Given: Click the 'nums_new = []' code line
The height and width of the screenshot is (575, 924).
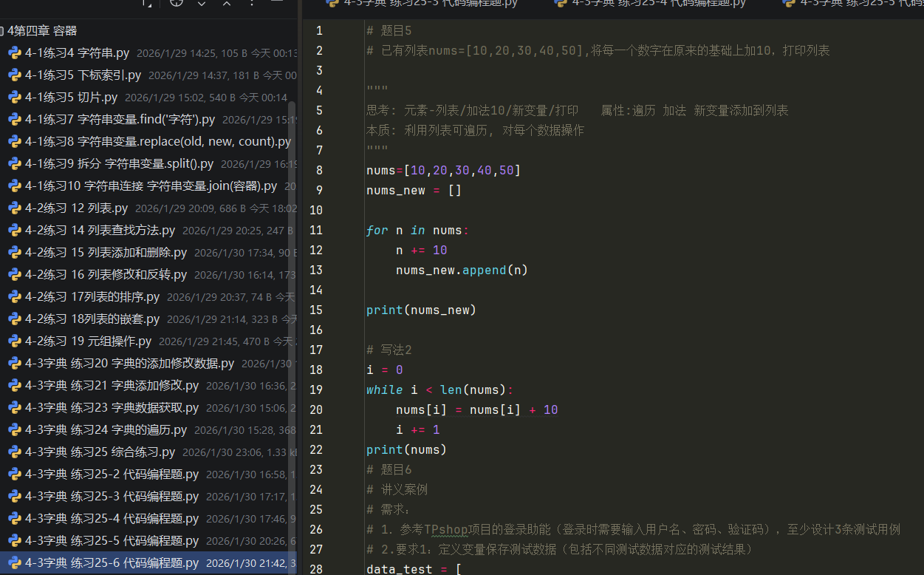Looking at the screenshot, I should click(414, 191).
